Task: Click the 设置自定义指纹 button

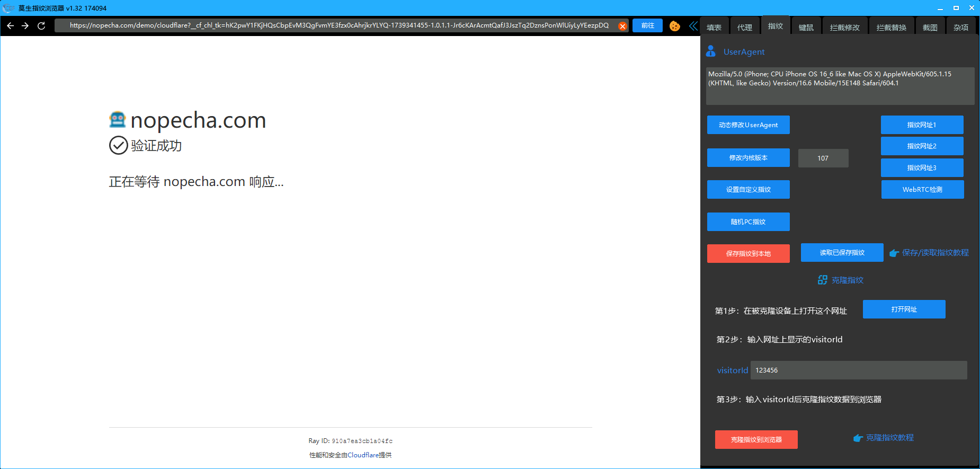Action: (x=748, y=190)
